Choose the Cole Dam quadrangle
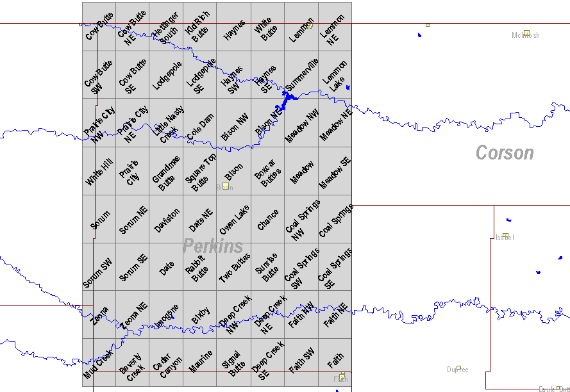This screenshot has height=392, width=570. 199,123
